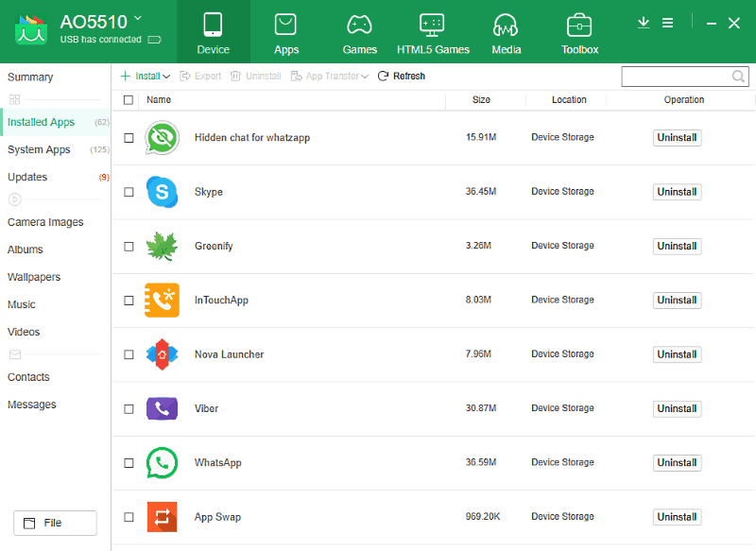Image resolution: width=756 pixels, height=551 pixels.
Task: Click the battery status icon
Action: pyautogui.click(x=154, y=40)
